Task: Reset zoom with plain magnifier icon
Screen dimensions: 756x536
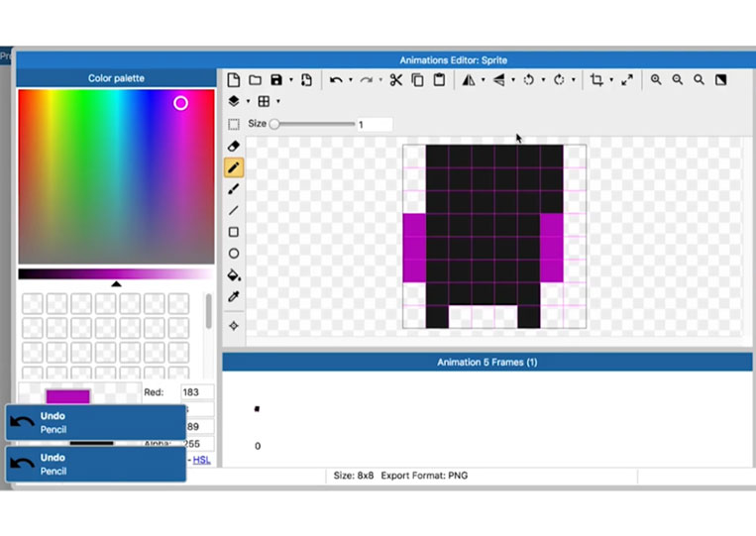Action: coord(699,80)
